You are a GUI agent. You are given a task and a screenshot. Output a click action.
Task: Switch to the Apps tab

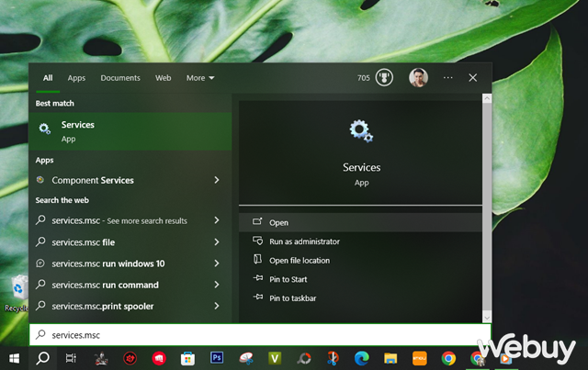click(76, 78)
